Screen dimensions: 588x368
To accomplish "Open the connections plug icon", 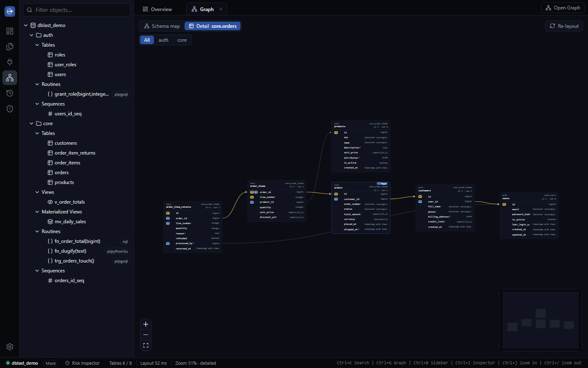I will coord(10,62).
